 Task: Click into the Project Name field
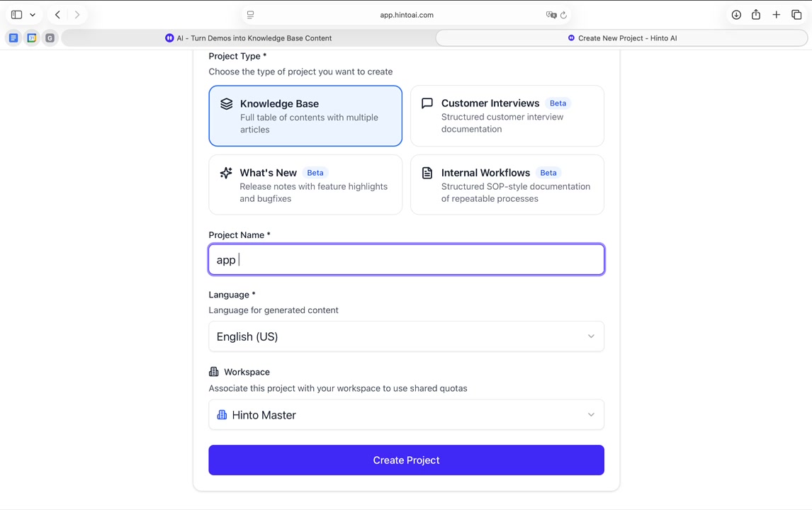pyautogui.click(x=406, y=260)
